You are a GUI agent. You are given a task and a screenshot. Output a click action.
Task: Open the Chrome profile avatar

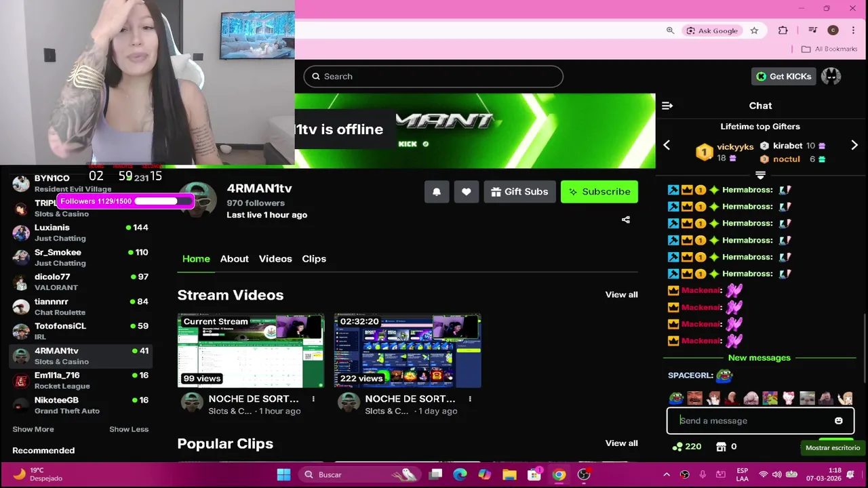pyautogui.click(x=833, y=30)
